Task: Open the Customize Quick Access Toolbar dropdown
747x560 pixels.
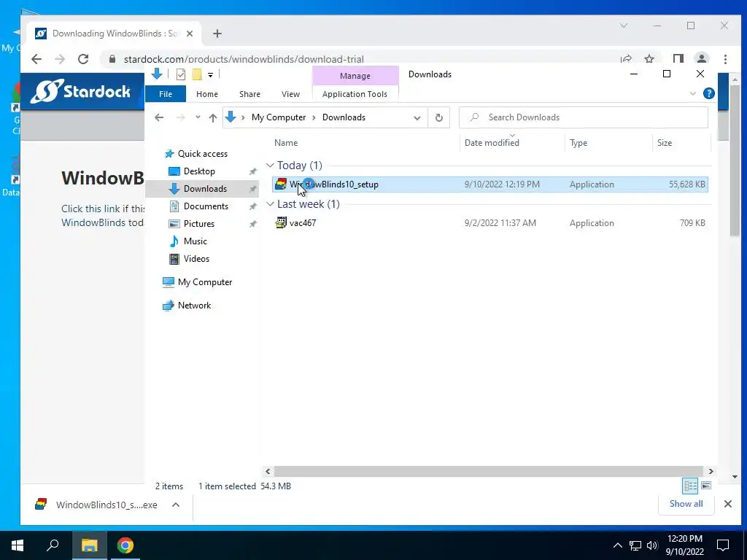Action: tap(210, 75)
